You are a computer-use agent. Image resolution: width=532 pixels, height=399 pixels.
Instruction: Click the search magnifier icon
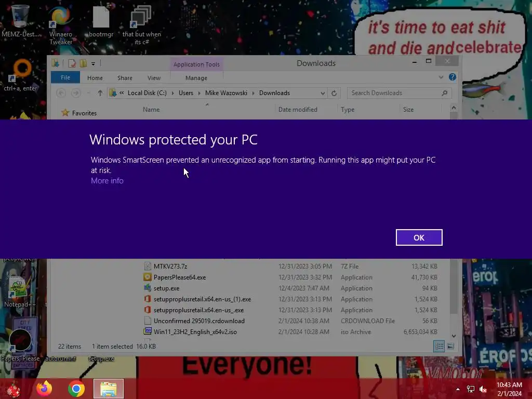coord(445,93)
